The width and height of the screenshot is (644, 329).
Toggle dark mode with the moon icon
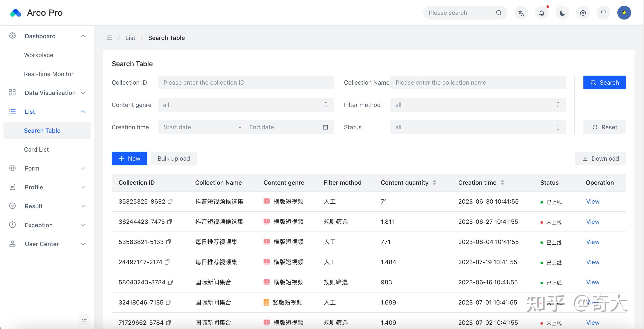(562, 13)
